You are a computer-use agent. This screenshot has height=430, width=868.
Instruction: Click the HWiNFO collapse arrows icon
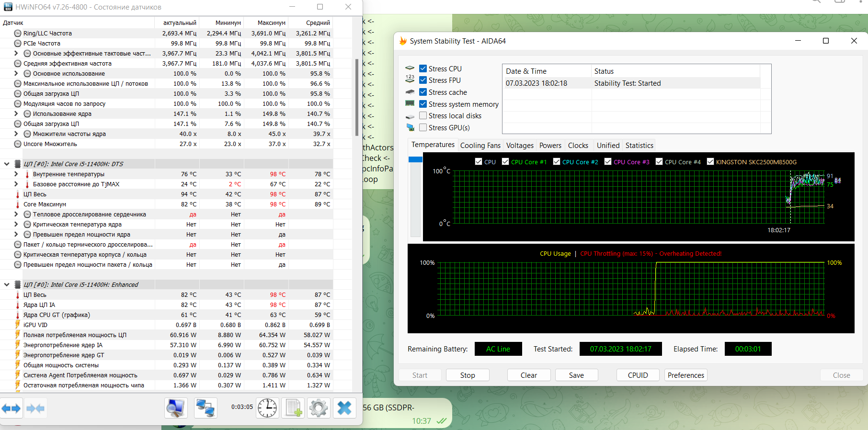tap(35, 408)
